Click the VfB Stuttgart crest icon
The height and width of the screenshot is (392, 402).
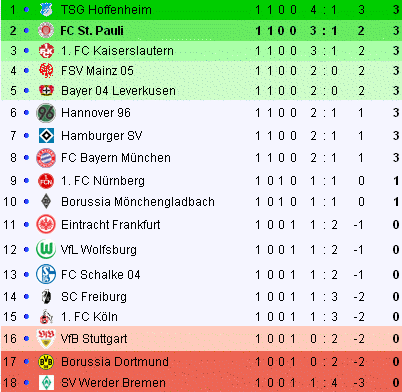tap(46, 339)
